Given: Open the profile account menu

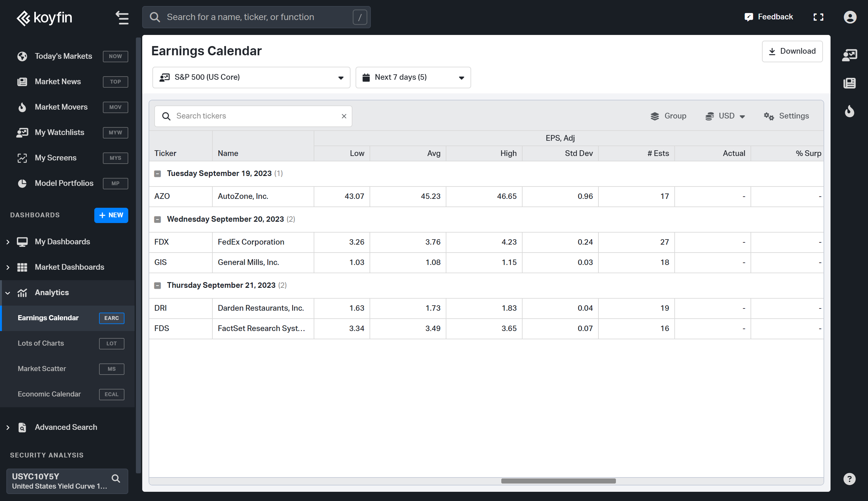Looking at the screenshot, I should click(x=850, y=17).
